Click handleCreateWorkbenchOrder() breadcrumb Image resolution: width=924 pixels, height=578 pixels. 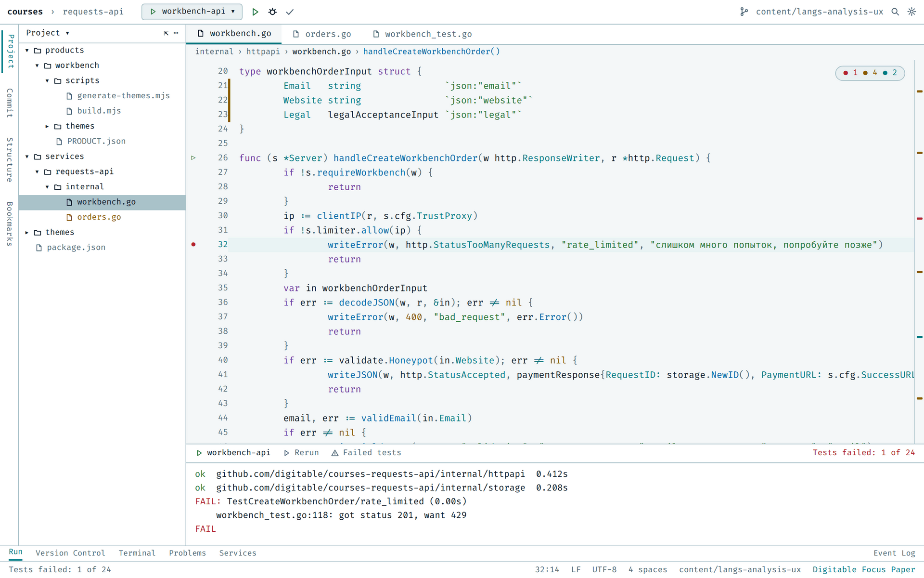pos(431,52)
